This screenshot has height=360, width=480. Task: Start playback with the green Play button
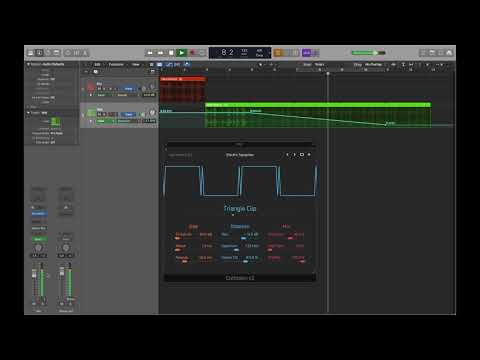(x=181, y=53)
